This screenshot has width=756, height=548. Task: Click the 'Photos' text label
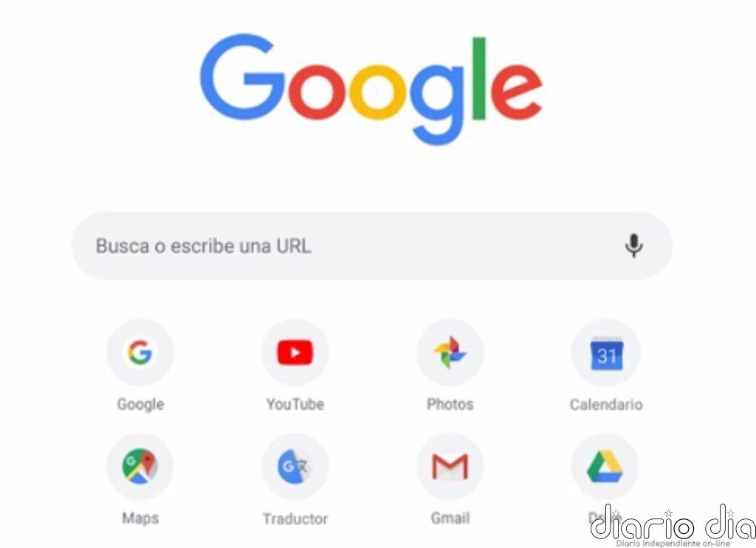tap(450, 404)
